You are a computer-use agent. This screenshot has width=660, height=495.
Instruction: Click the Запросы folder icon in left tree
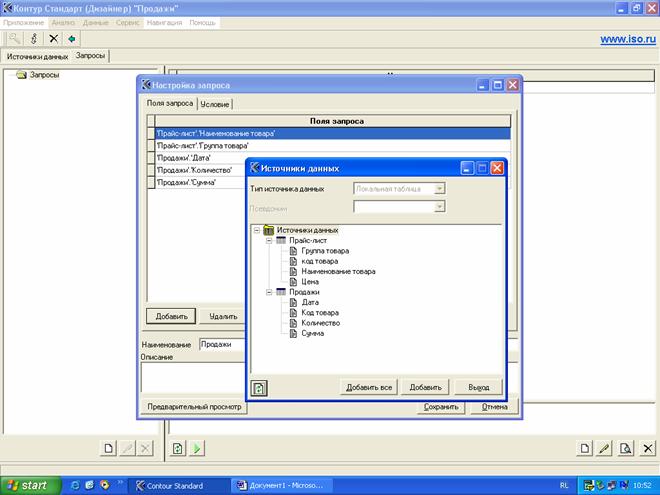click(20, 74)
